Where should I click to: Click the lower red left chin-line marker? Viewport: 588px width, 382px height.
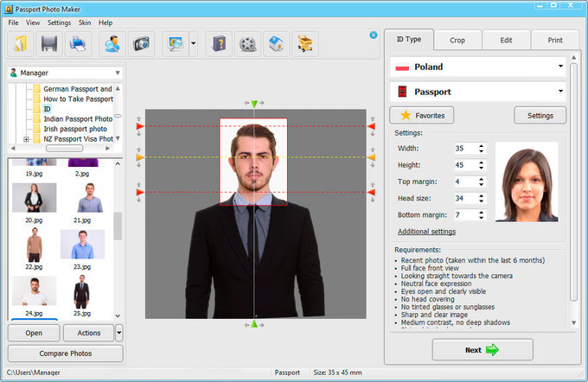pos(140,193)
